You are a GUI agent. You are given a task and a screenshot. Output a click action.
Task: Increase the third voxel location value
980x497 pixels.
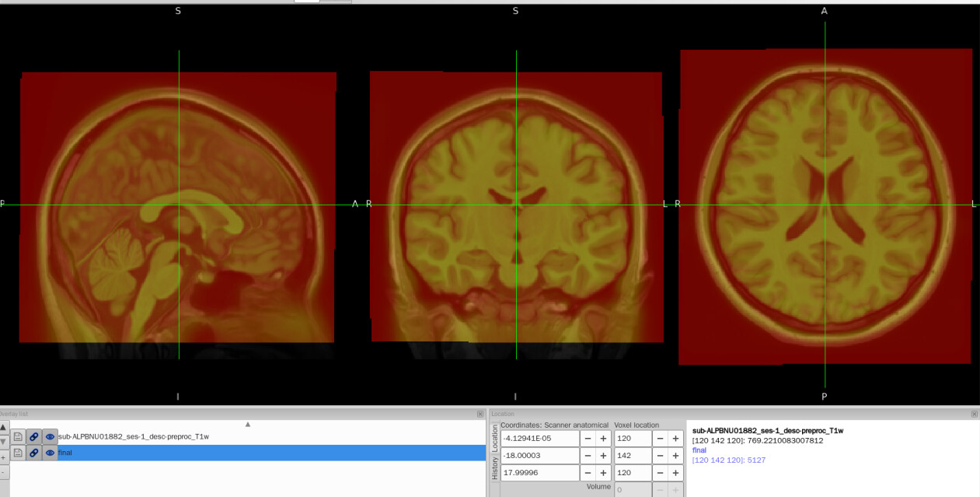coord(676,473)
